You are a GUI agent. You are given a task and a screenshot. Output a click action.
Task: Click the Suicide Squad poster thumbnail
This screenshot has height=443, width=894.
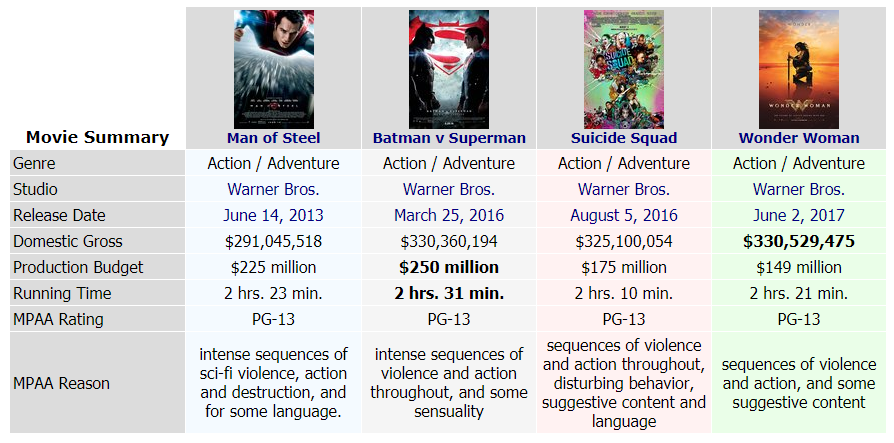pos(624,69)
